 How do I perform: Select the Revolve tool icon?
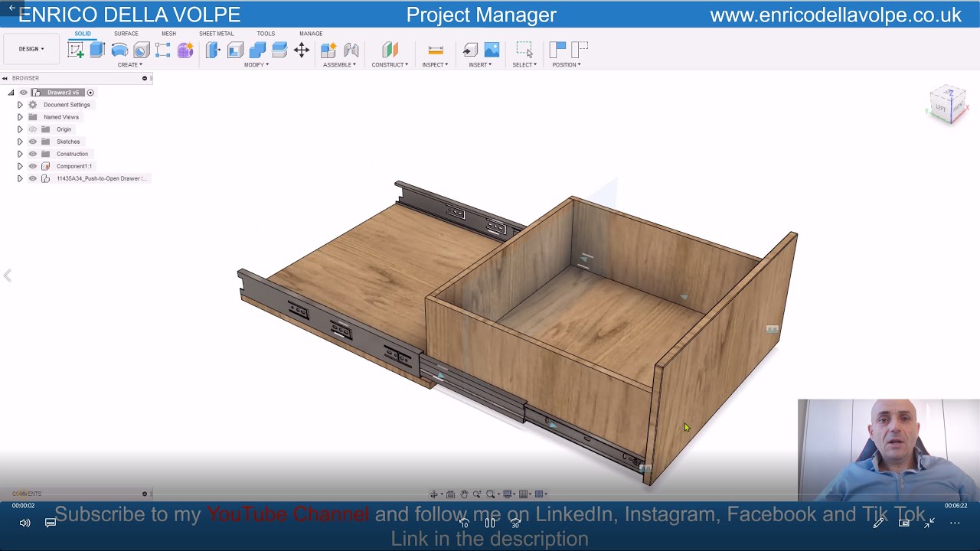point(119,51)
